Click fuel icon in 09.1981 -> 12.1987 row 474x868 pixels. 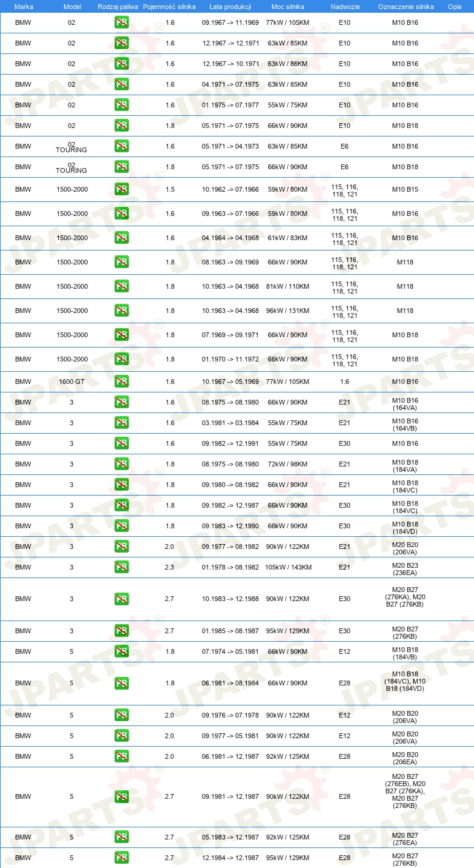click(121, 796)
